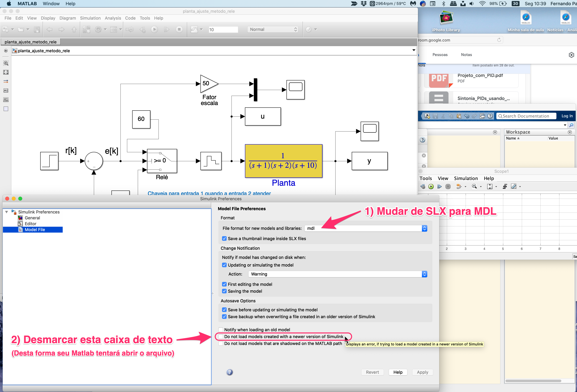Click the Revert button
Image resolution: width=577 pixels, height=392 pixels.
click(372, 372)
